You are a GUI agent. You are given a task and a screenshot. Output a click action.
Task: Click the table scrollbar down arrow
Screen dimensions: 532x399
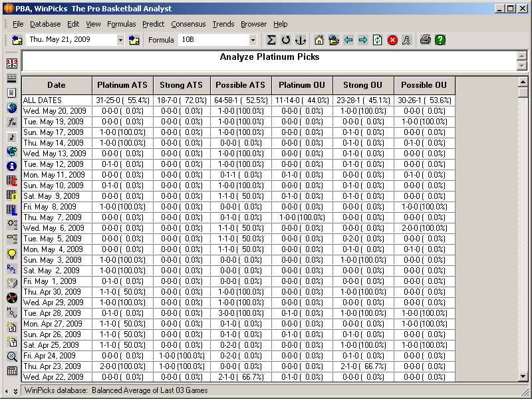coord(523,376)
